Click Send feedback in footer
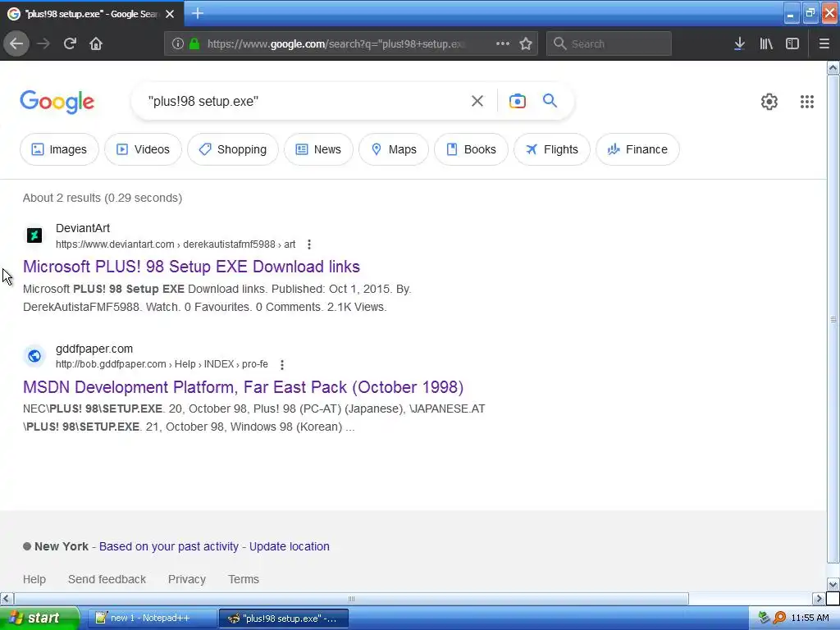Screen dimensions: 840x630 tap(107, 579)
